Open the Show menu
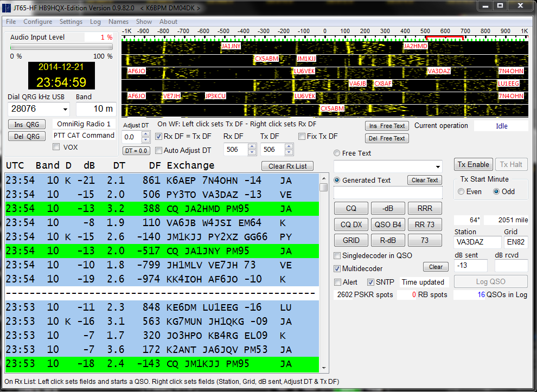This screenshot has width=537, height=392. (144, 22)
